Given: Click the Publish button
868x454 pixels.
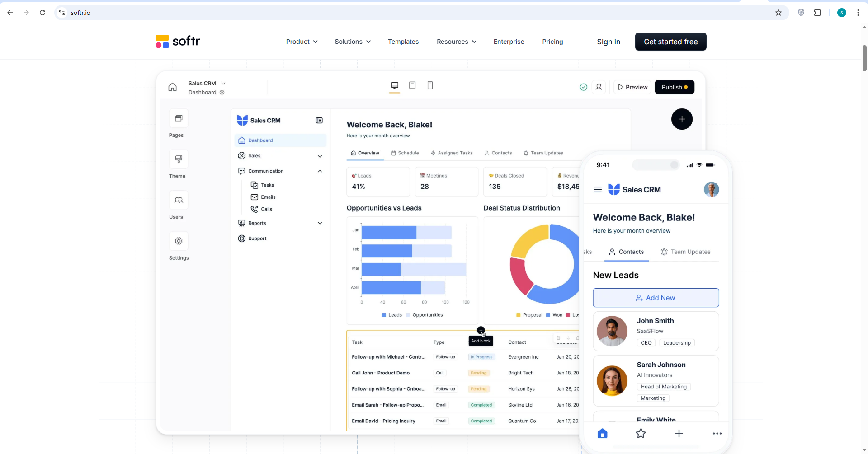Looking at the screenshot, I should click(675, 87).
